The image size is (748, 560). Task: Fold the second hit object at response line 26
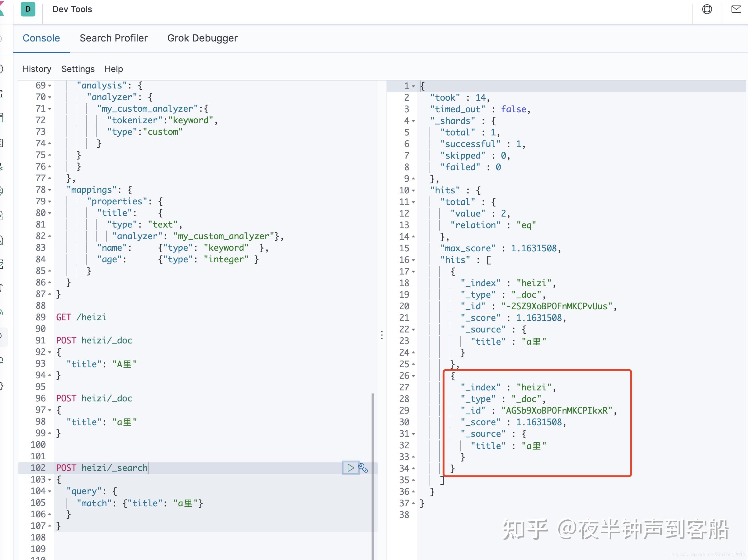[x=414, y=376]
